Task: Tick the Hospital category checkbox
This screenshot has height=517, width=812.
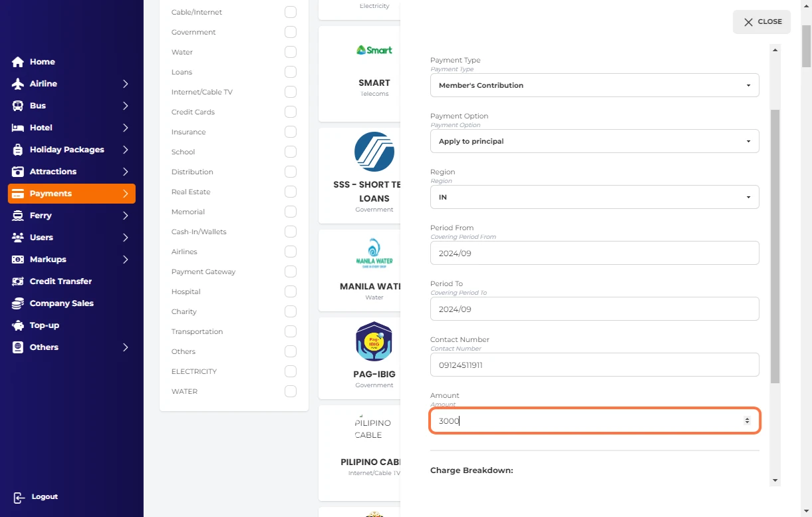Action: pyautogui.click(x=290, y=291)
